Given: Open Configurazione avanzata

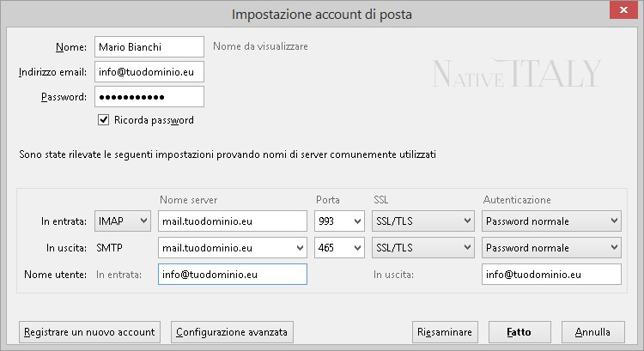Looking at the screenshot, I should coord(232,332).
